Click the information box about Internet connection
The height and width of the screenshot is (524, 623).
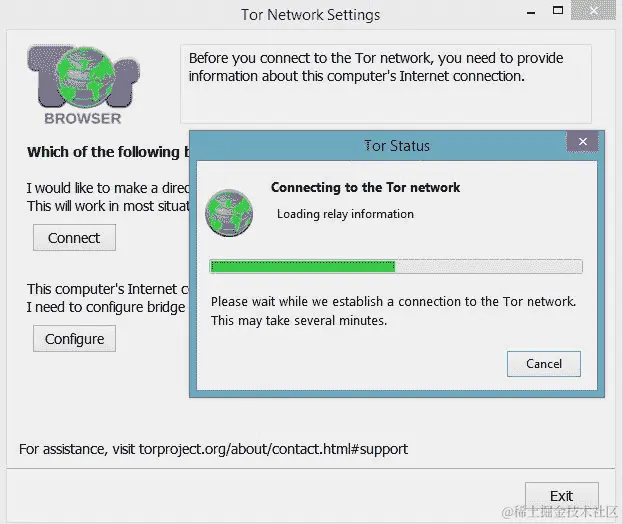point(386,84)
